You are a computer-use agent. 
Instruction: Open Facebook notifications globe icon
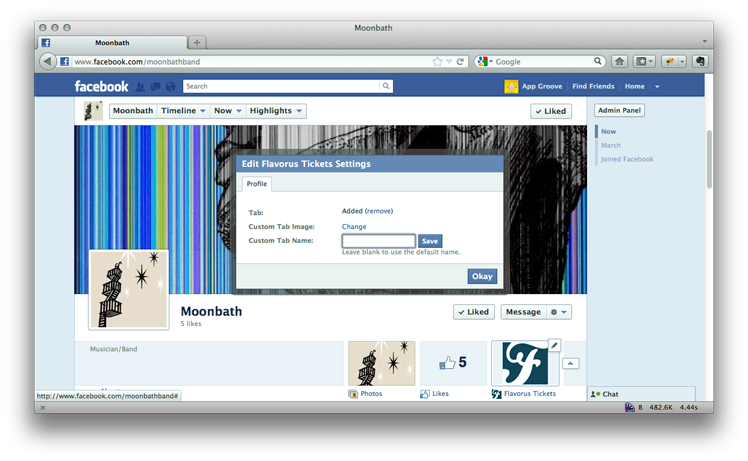tap(170, 86)
